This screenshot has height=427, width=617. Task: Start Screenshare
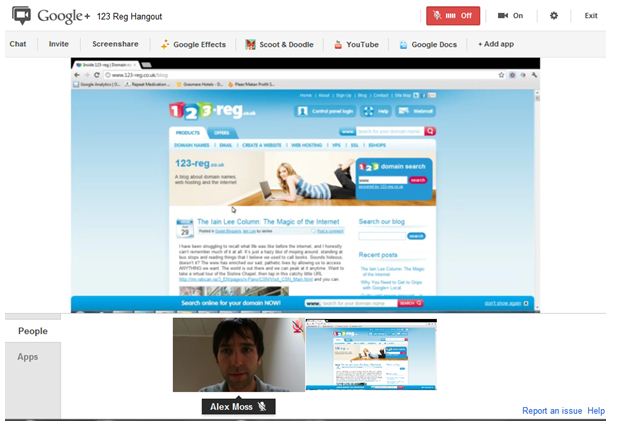(115, 44)
